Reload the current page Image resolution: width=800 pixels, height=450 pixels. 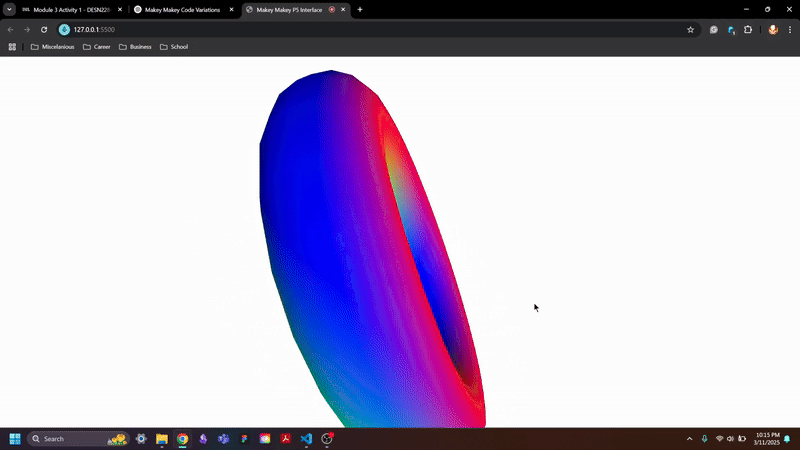point(44,30)
